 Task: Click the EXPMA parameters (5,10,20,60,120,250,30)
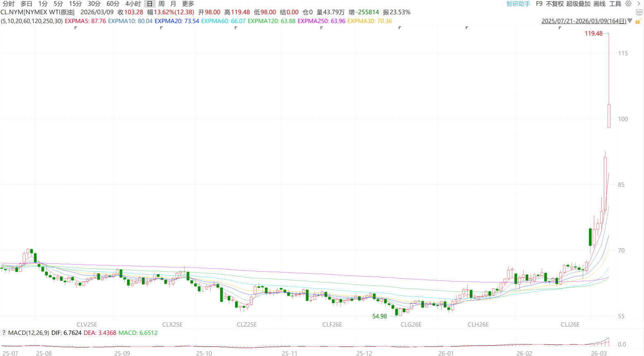coord(31,21)
